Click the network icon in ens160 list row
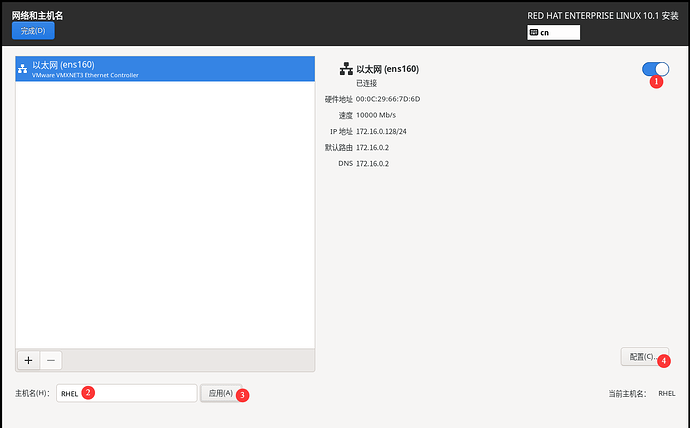 coord(22,69)
